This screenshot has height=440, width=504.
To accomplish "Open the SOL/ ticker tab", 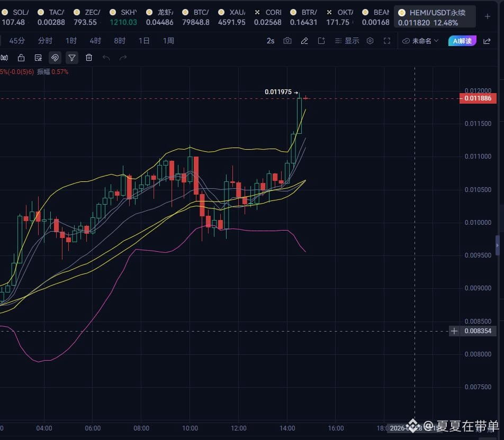I will coord(15,17).
